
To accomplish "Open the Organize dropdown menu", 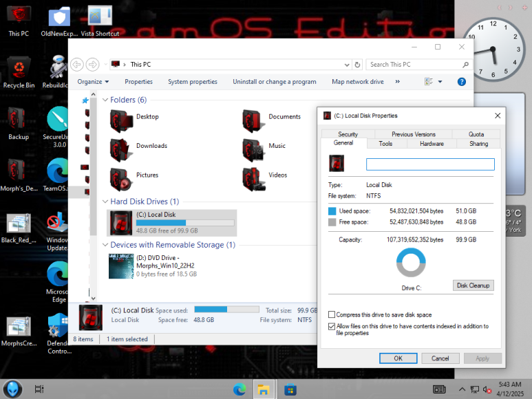I will pos(93,82).
